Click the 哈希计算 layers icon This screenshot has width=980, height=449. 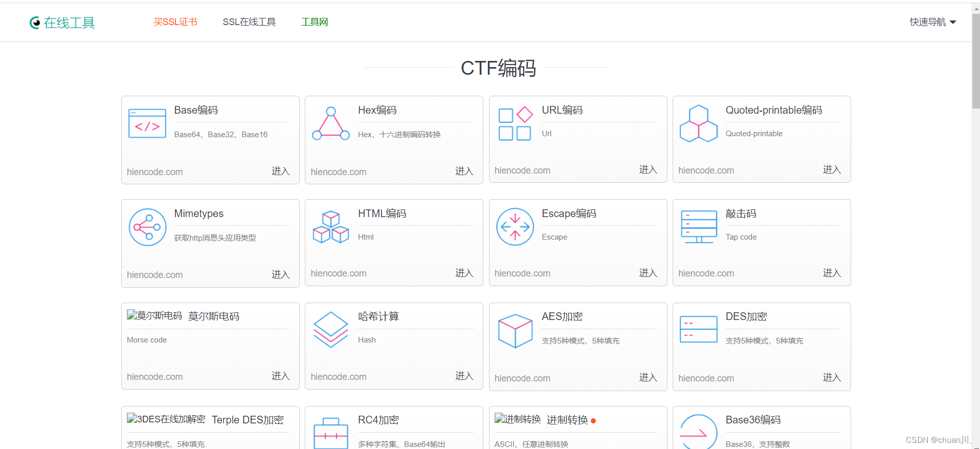pyautogui.click(x=331, y=330)
